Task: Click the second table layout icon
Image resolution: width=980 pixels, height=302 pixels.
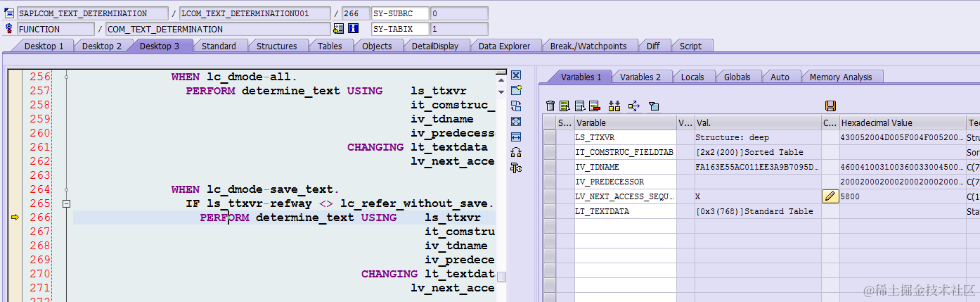Action: point(580,106)
